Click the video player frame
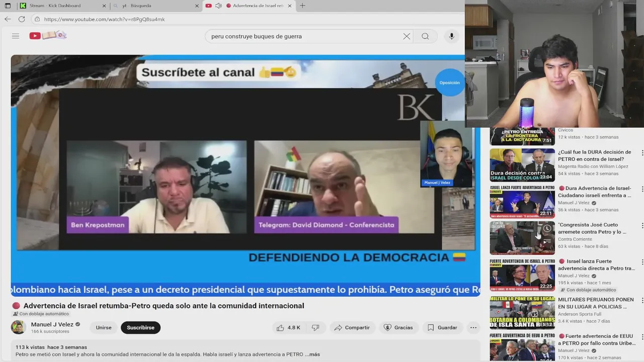The width and height of the screenshot is (644, 362). 246,175
